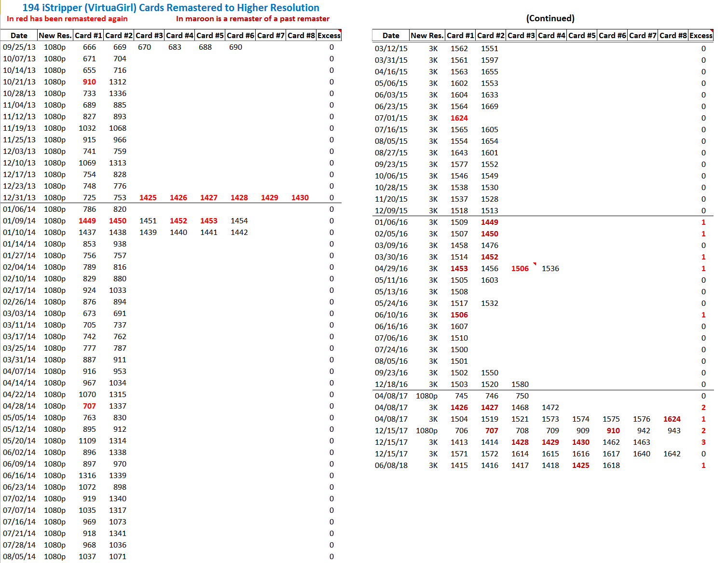The width and height of the screenshot is (728, 563).
Task: Click card number 1070
Action: coord(87,395)
